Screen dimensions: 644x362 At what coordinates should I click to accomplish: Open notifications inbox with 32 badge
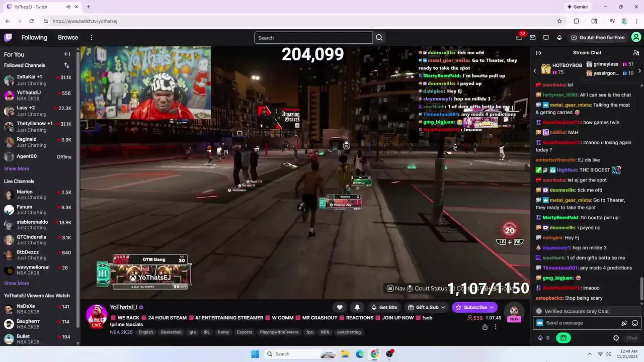(519, 38)
